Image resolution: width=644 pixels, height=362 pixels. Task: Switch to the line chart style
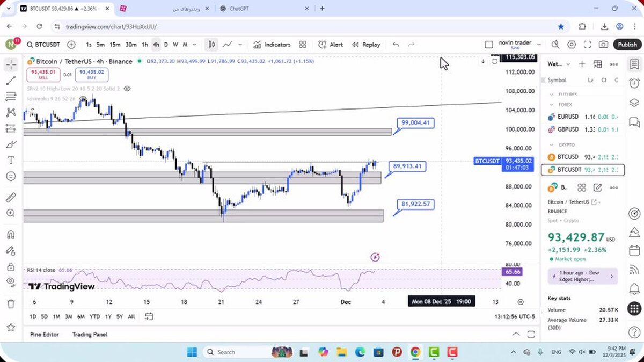click(228, 45)
